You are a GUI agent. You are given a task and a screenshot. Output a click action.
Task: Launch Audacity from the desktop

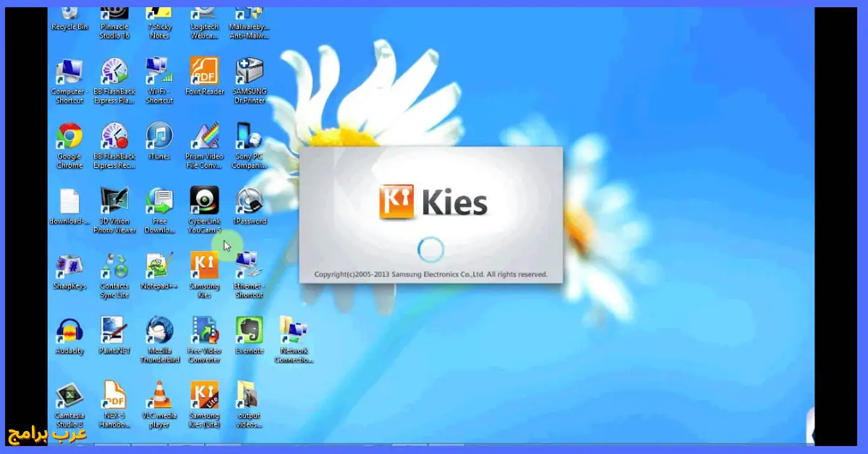pos(69,337)
